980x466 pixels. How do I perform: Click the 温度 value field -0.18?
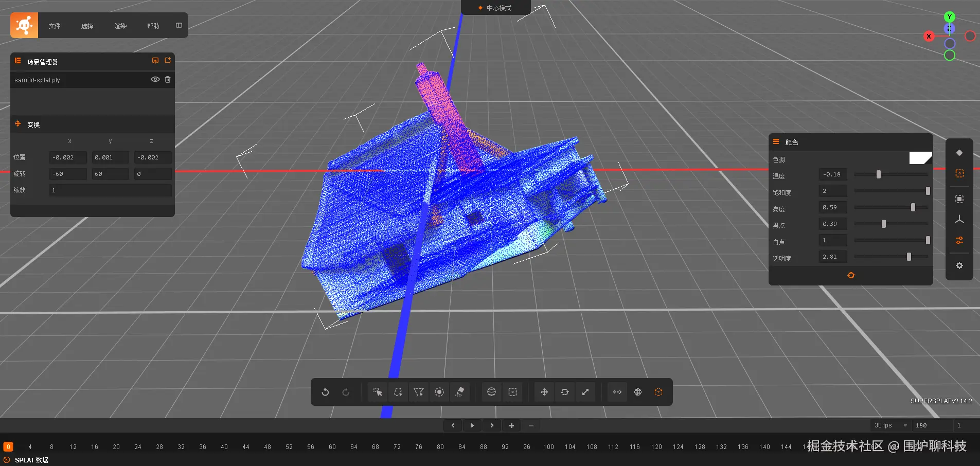pyautogui.click(x=833, y=174)
